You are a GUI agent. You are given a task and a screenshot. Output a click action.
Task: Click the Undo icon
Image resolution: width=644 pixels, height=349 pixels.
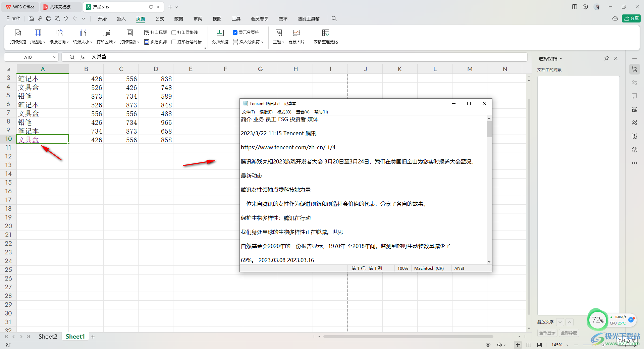click(x=66, y=19)
